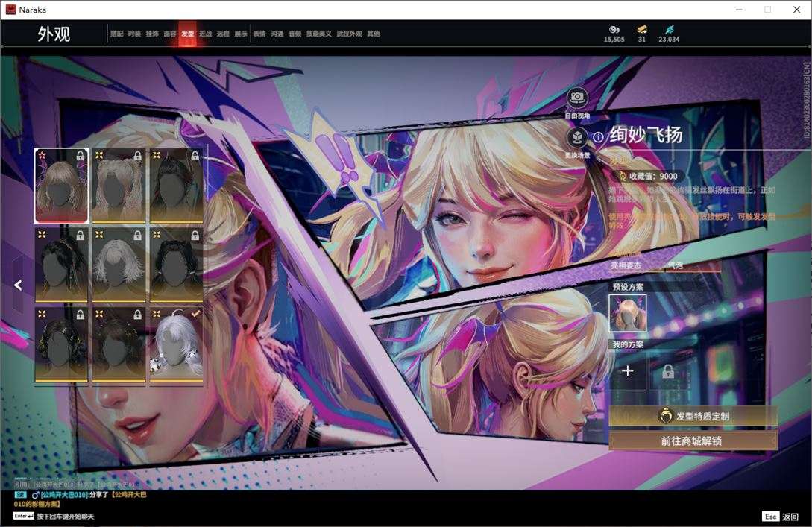Click the 我的方案 section label
Screen dimensions: 812x527
(x=628, y=344)
